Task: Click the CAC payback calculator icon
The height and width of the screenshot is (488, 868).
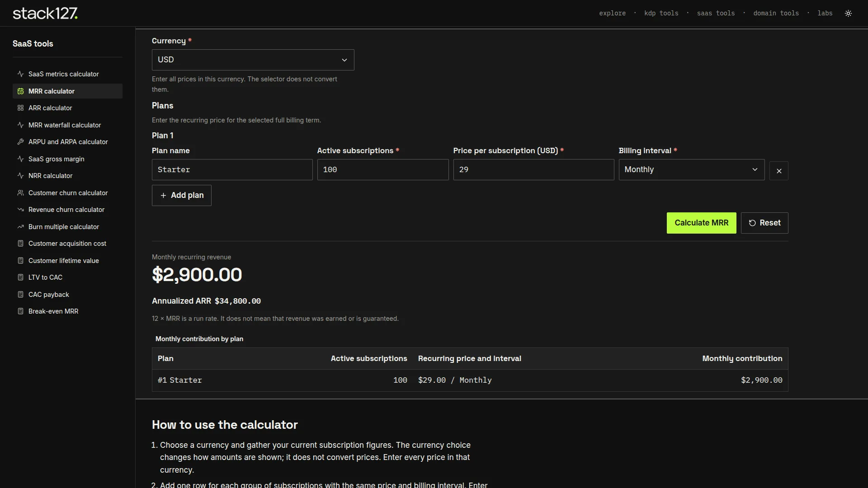Action: tap(20, 295)
